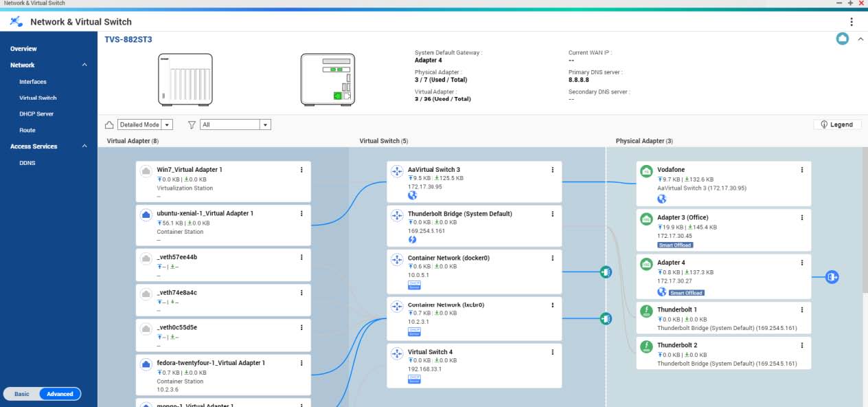Click the Container Network (docker0) switch icon

(396, 259)
